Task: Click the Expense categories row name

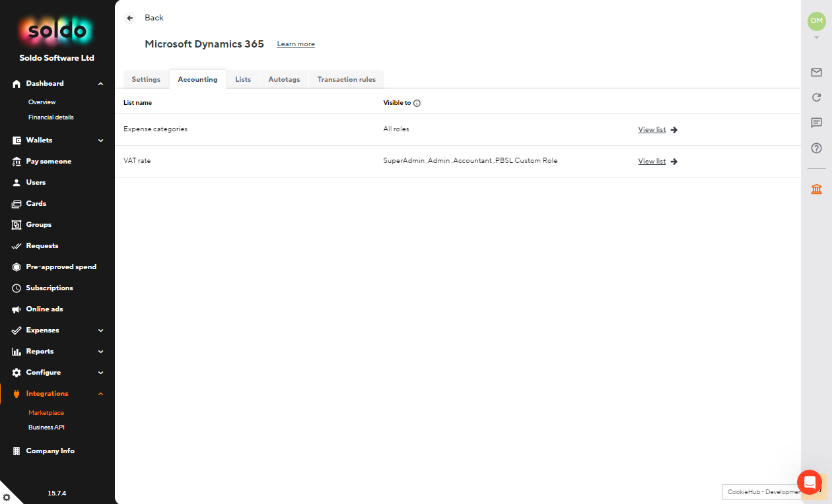Action: coord(155,129)
